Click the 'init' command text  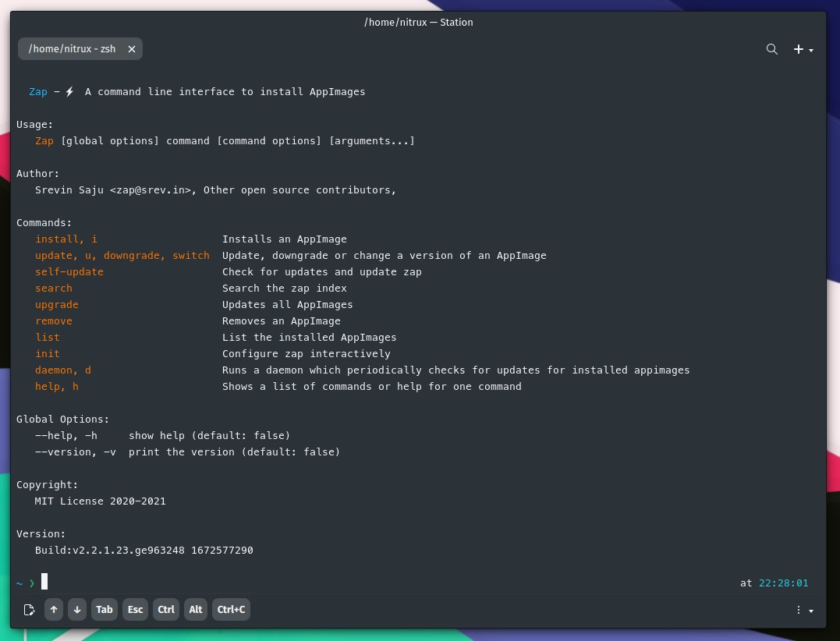pos(47,354)
